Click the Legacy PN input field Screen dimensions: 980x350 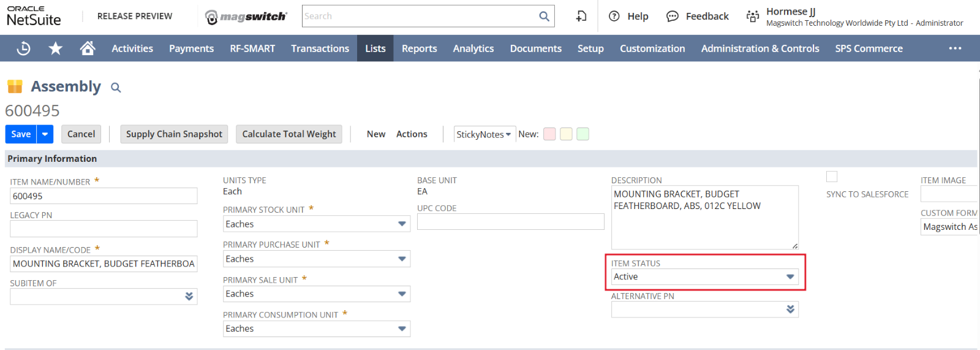point(104,229)
